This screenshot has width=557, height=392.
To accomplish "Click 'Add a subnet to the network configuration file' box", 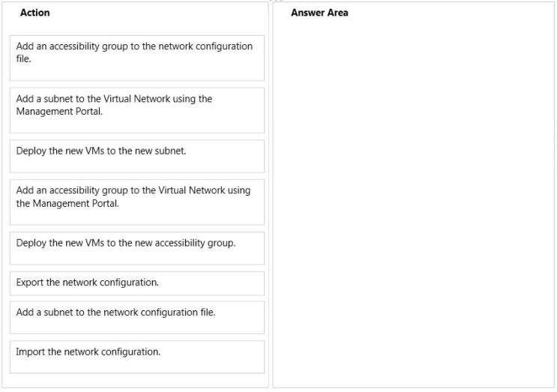I will (137, 318).
